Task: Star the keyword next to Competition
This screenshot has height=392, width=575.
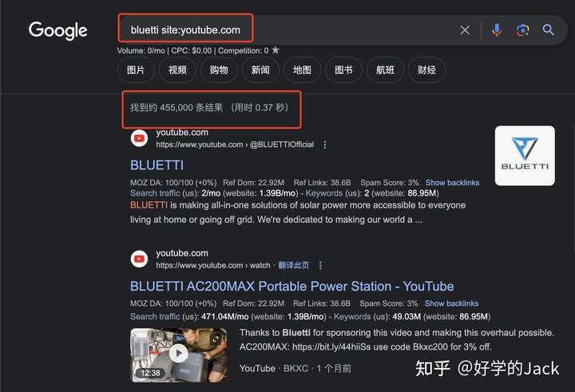Action: tap(276, 50)
